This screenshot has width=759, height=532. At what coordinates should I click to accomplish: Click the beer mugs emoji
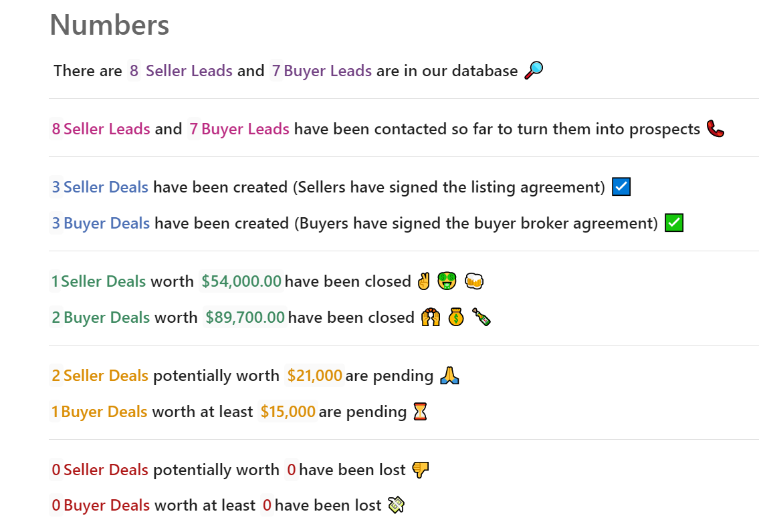(x=474, y=281)
